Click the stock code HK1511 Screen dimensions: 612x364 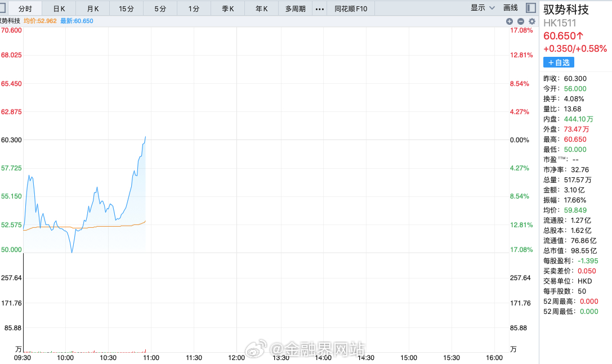pos(560,23)
